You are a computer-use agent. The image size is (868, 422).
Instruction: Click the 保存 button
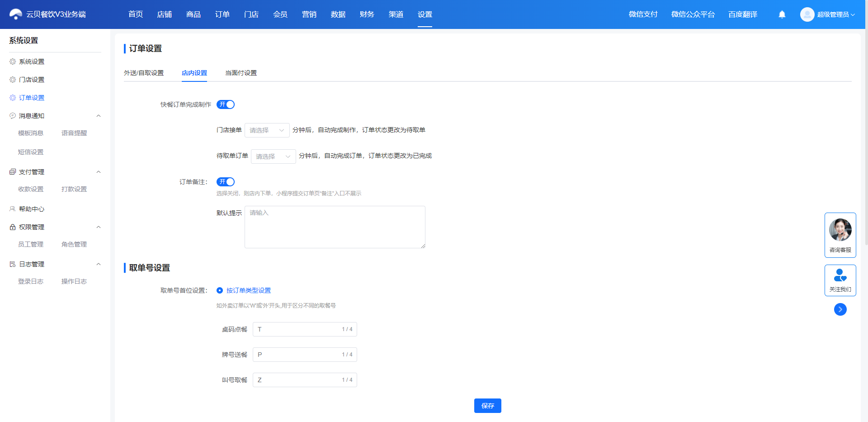488,406
